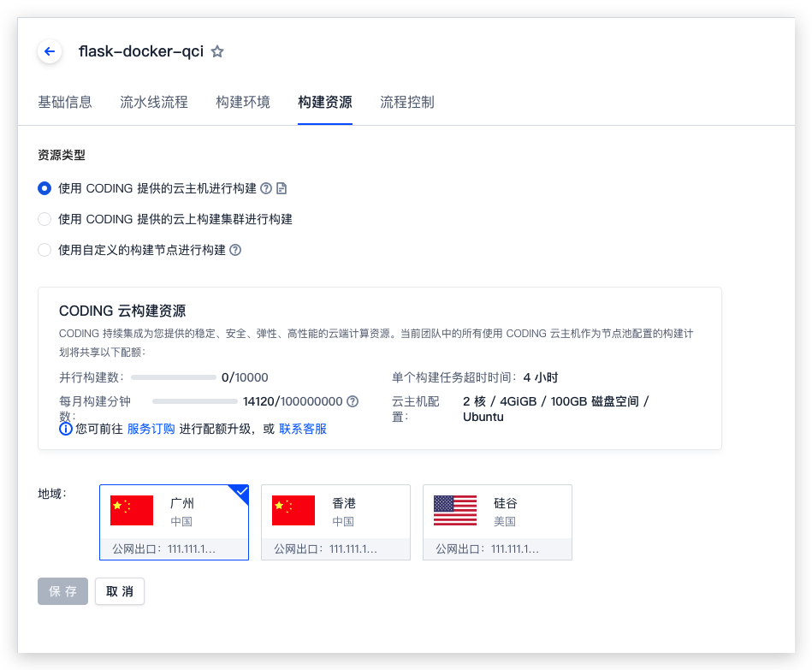Click 公网出口 text on 广州 card
812x670 pixels.
pyautogui.click(x=163, y=549)
